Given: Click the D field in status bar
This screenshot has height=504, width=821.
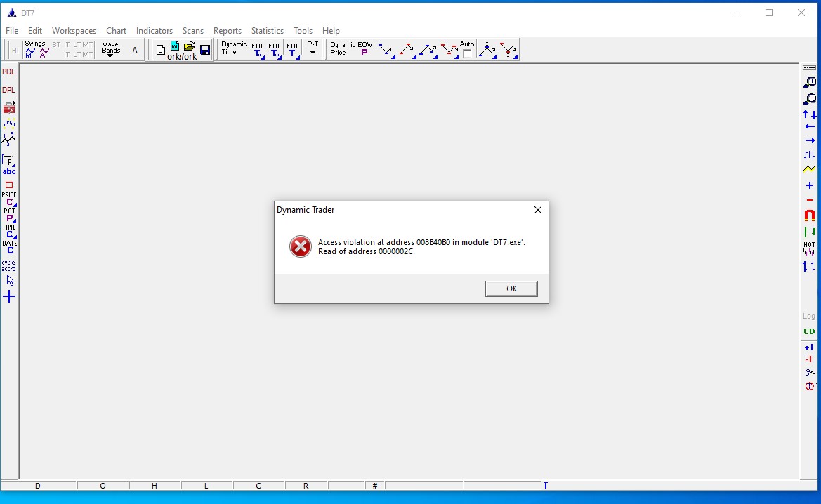Looking at the screenshot, I should (38, 486).
